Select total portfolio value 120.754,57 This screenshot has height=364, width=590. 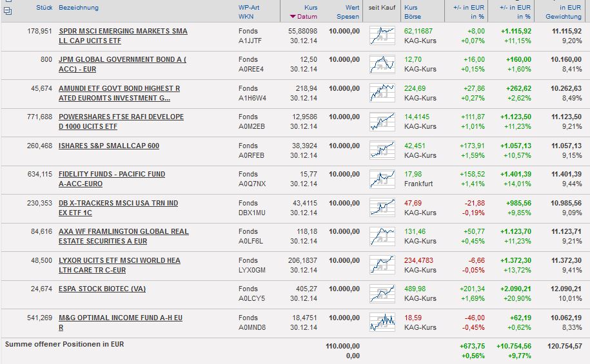tap(564, 346)
